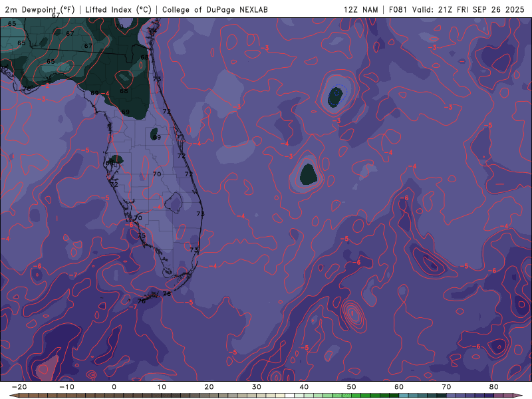Click the "-20" color scale label
Viewport: 532px width, 399px height.
coord(19,387)
